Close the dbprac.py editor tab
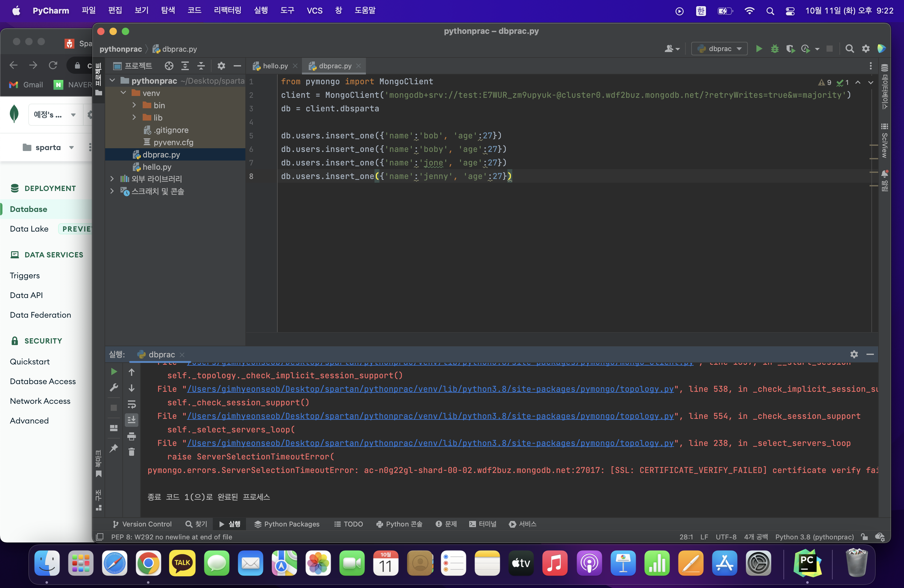 pos(359,66)
